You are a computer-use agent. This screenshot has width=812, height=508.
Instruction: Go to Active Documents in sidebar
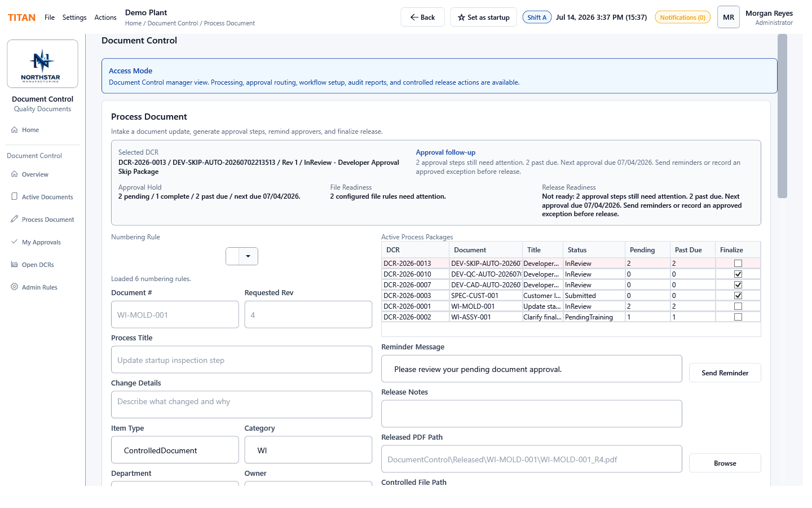coord(42,197)
